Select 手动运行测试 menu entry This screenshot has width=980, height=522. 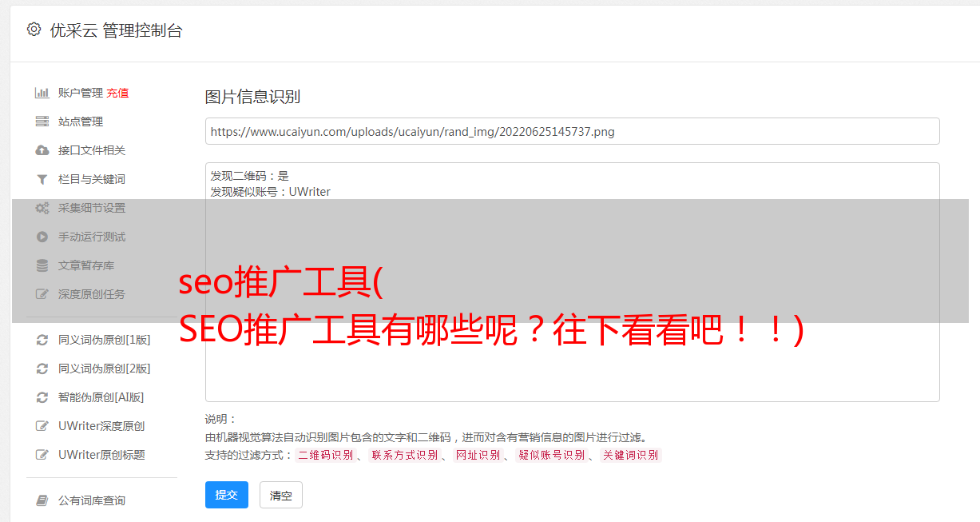92,237
